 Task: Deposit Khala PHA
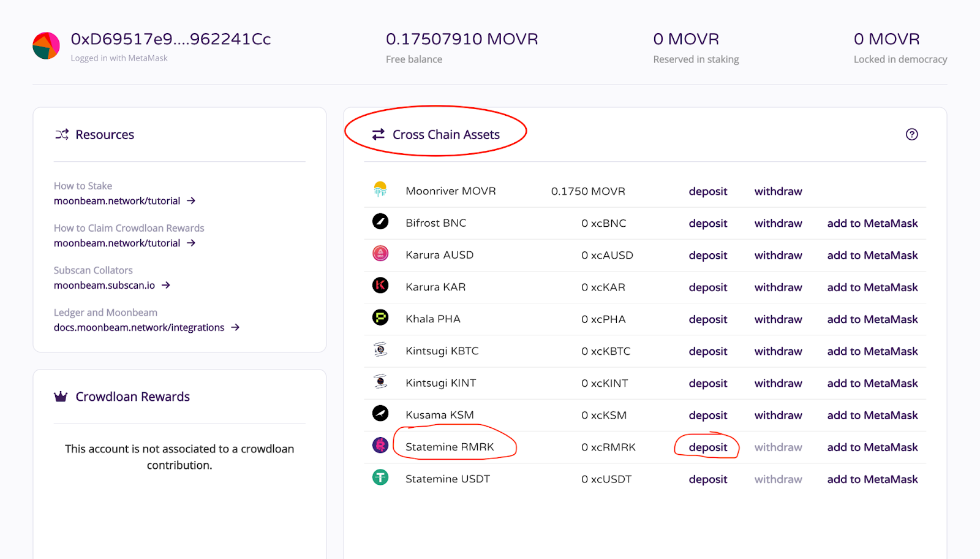708,319
